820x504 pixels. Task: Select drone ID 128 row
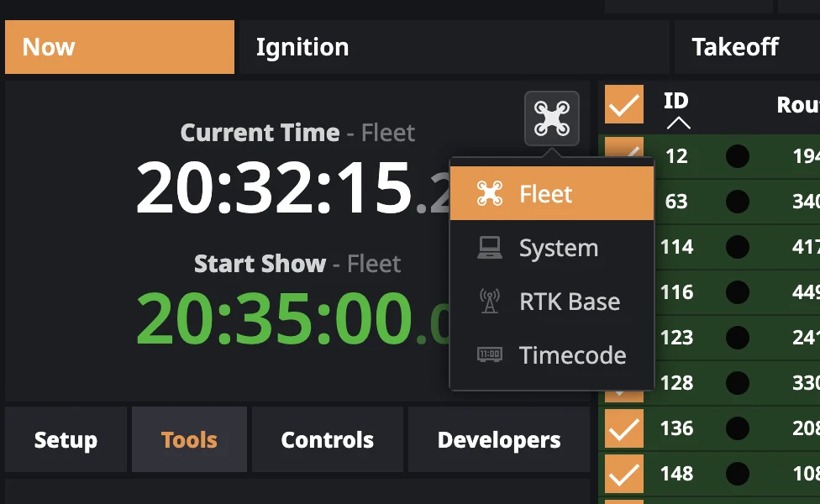(676, 383)
